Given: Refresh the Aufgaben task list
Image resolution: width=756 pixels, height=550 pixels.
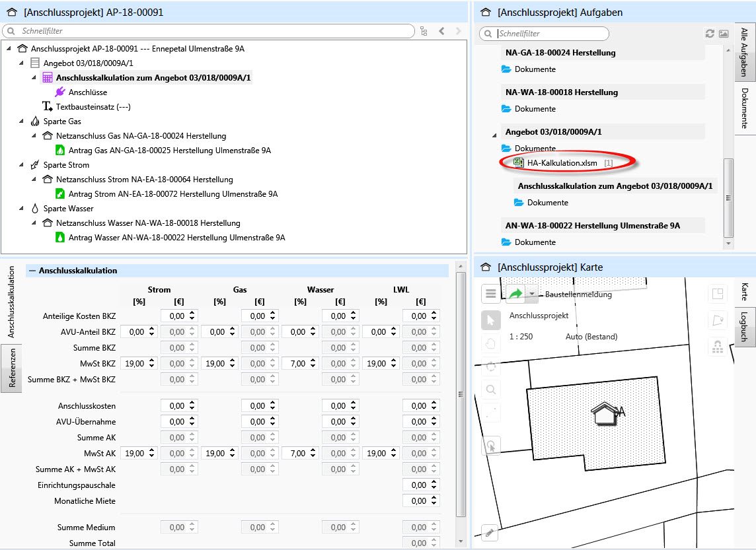Looking at the screenshot, I should 709,33.
